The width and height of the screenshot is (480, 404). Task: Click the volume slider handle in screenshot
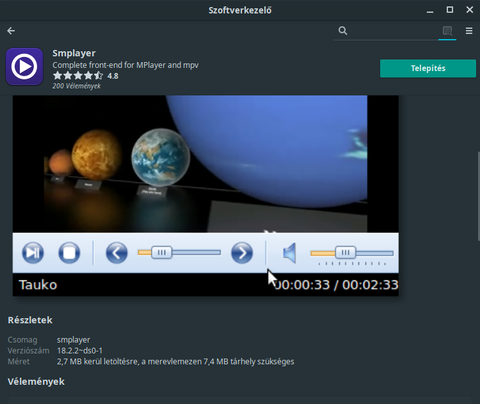coord(346,252)
